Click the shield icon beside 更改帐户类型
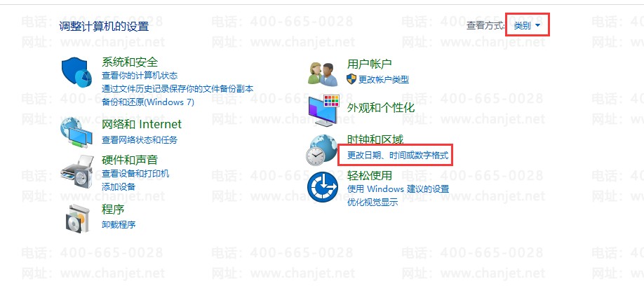 point(351,79)
